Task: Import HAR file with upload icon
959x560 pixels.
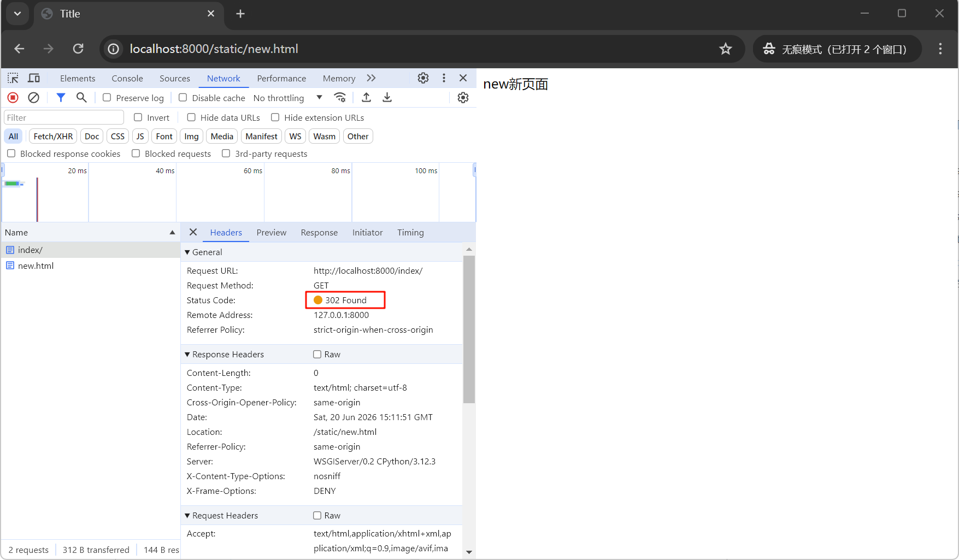Action: 367,98
